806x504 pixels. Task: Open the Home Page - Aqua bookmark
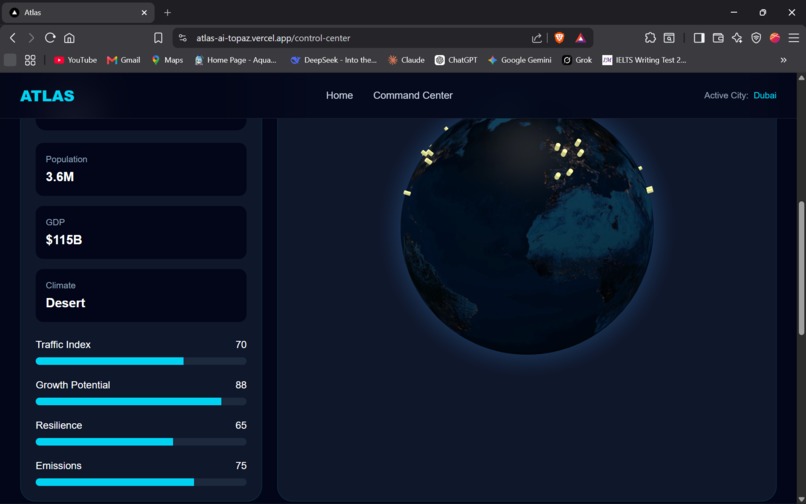coord(235,60)
